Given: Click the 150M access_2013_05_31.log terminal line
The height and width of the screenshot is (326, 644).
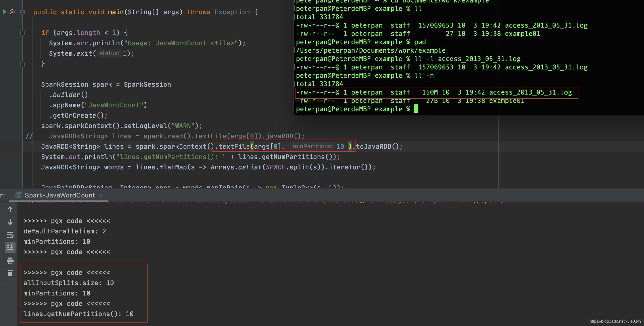Looking at the screenshot, I should pyautogui.click(x=434, y=92).
